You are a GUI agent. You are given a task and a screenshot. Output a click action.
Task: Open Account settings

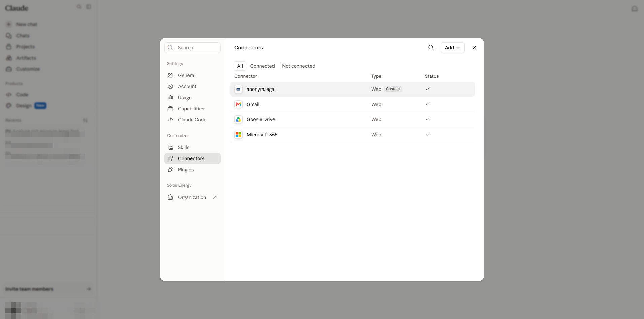[x=192, y=86]
